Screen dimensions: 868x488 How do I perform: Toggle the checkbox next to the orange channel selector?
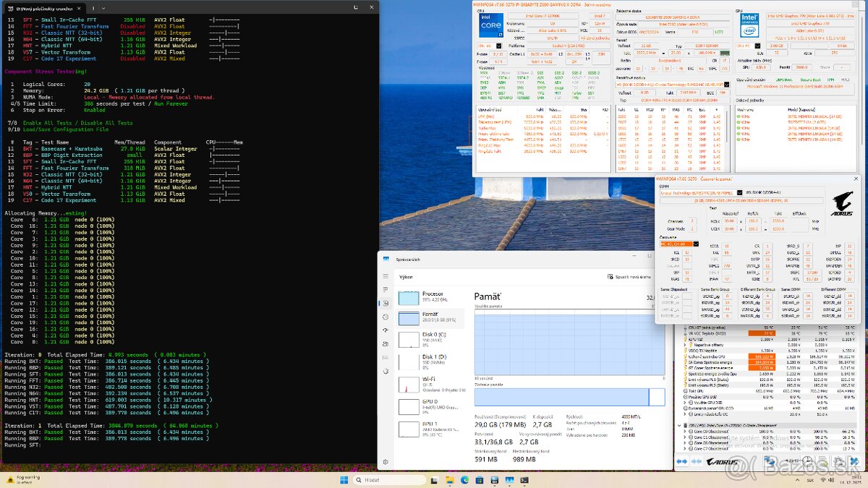point(696,244)
